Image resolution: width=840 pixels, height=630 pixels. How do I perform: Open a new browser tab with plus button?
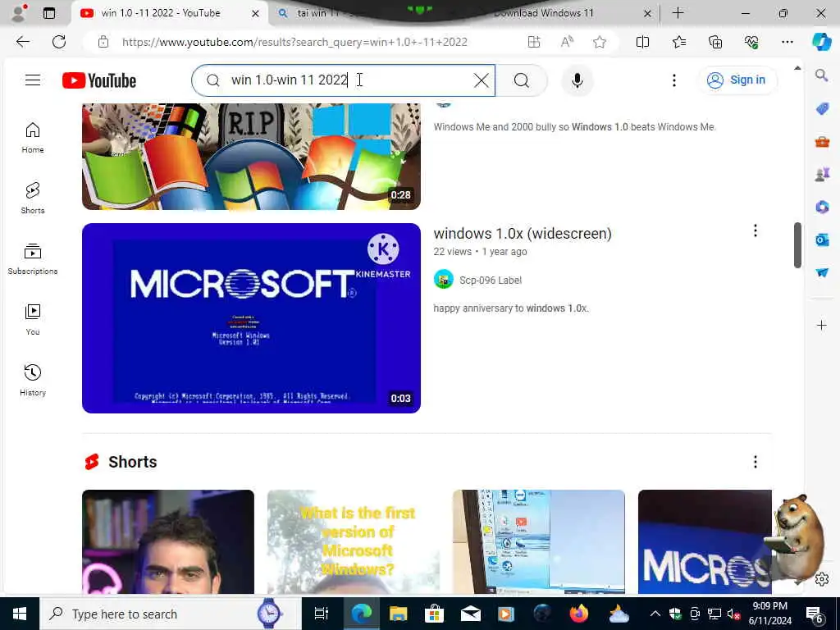[678, 13]
